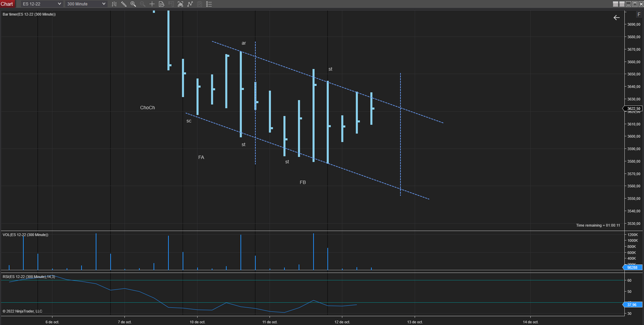Click the first window link button

[616, 4]
